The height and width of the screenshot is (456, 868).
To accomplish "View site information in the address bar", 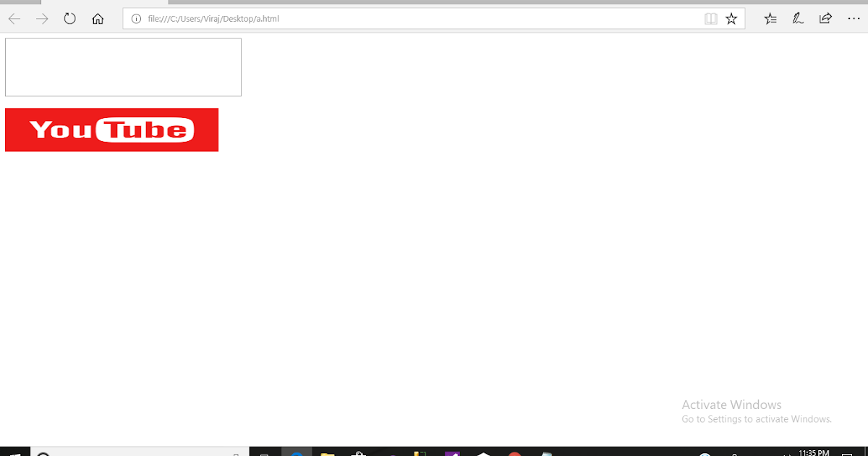I will (136, 19).
